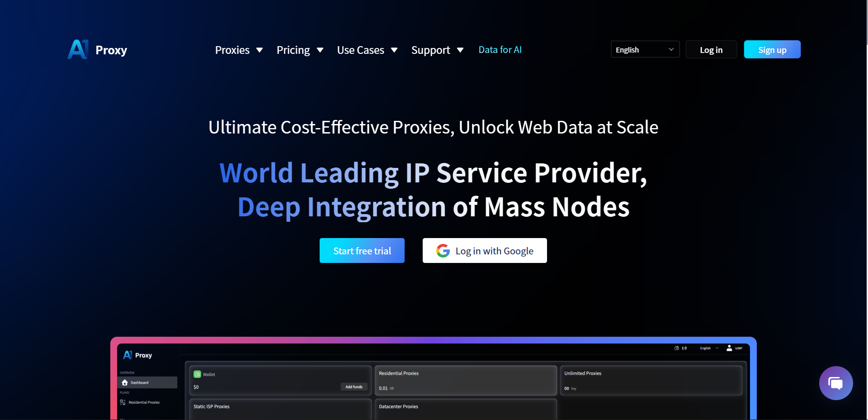
Task: Click the AI Proxy logo in the header
Action: (x=97, y=49)
